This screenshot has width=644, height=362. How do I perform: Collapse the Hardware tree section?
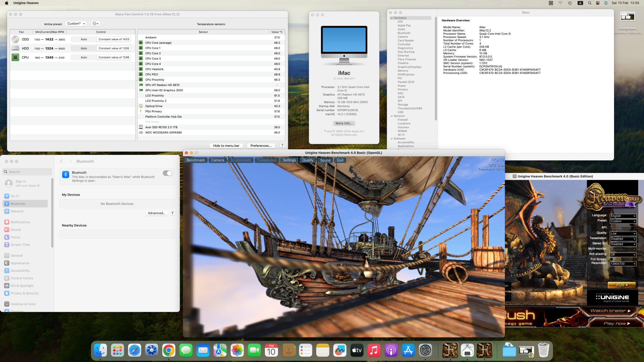coord(392,18)
